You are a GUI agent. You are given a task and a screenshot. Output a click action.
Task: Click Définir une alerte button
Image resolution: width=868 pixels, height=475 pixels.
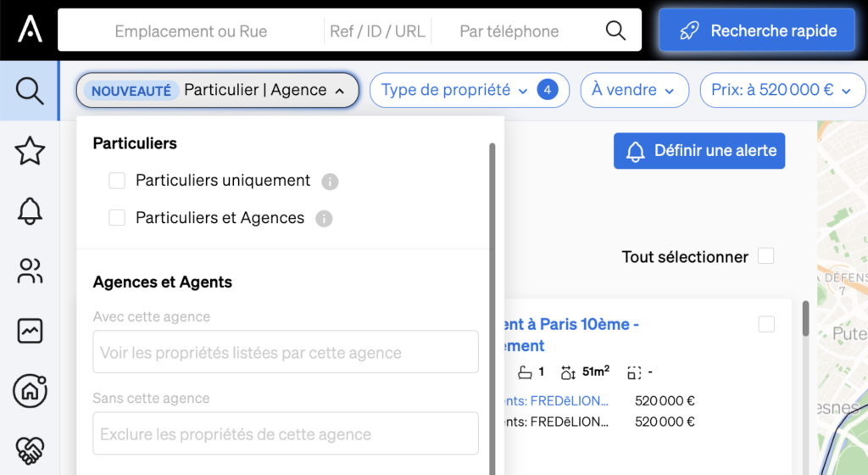[699, 151]
